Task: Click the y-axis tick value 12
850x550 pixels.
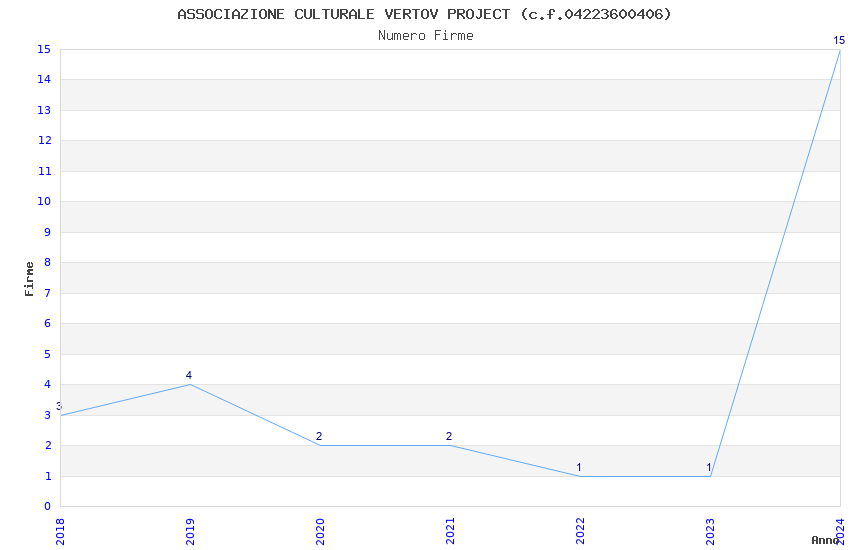Action: 44,141
